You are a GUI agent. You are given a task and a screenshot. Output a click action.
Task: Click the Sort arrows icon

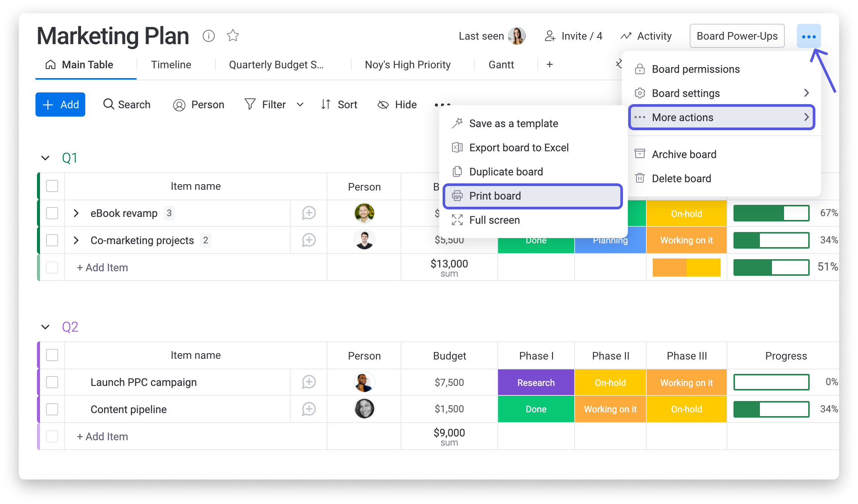pyautogui.click(x=326, y=104)
